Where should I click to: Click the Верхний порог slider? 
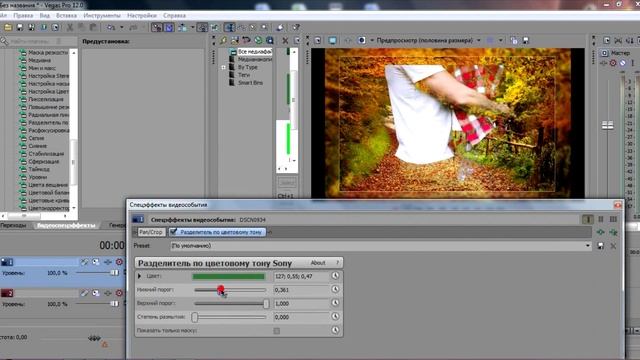[230, 304]
